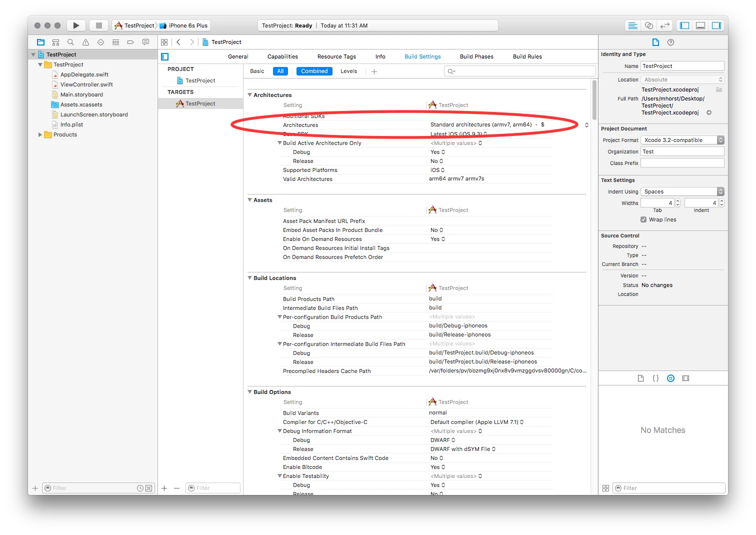Show the File inspector
The width and height of the screenshot is (756, 535).
[655, 42]
